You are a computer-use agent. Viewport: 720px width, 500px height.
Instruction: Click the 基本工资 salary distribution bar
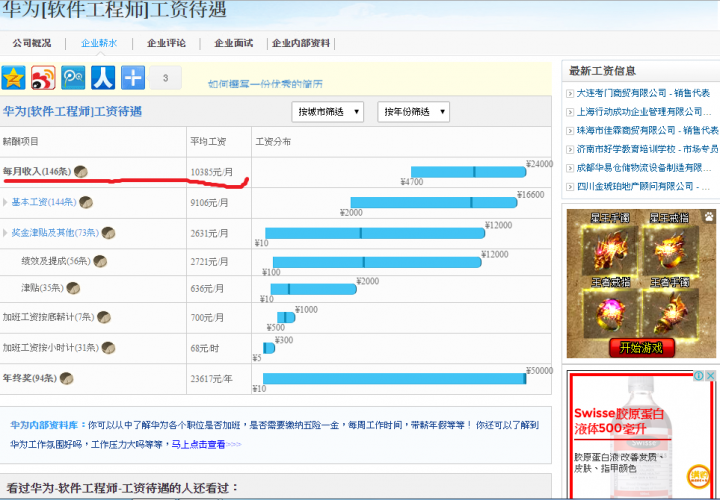434,202
